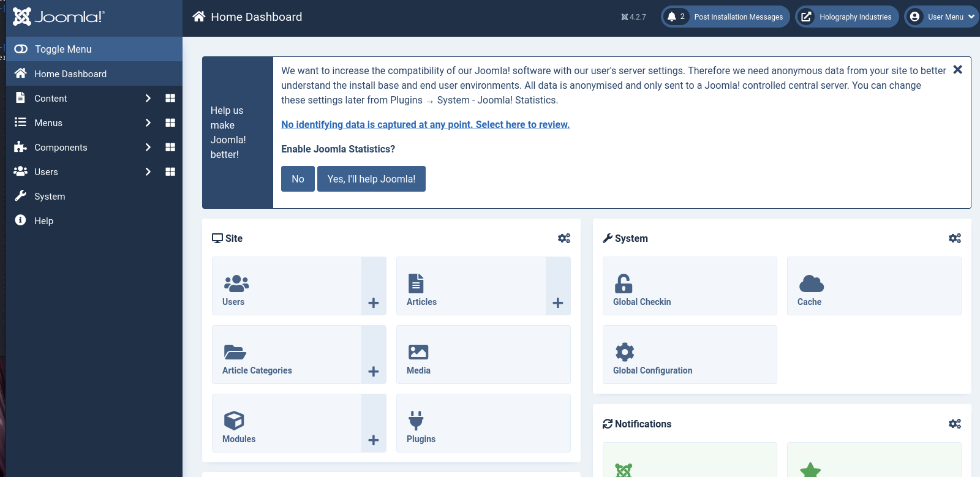Click the user avatar icon
The width and height of the screenshot is (980, 477).
pyautogui.click(x=915, y=17)
